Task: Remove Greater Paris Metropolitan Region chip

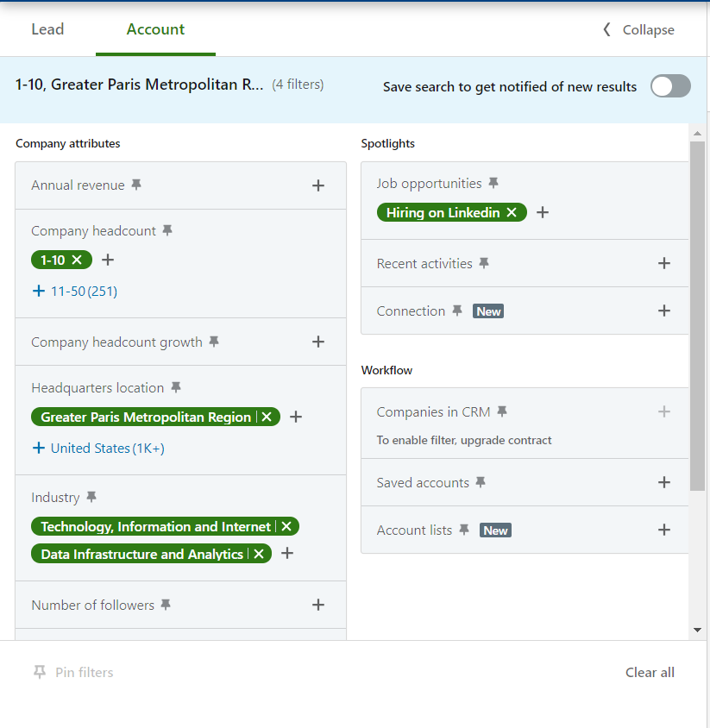Action: point(267,417)
